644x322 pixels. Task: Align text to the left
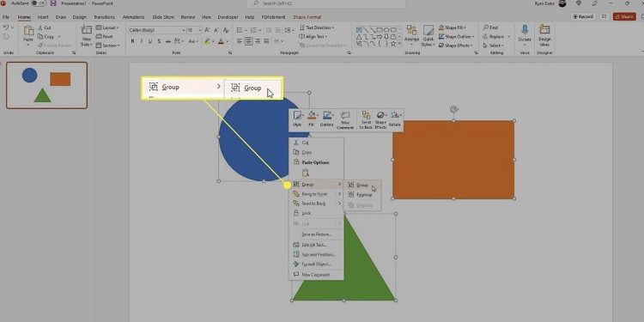[x=240, y=41]
